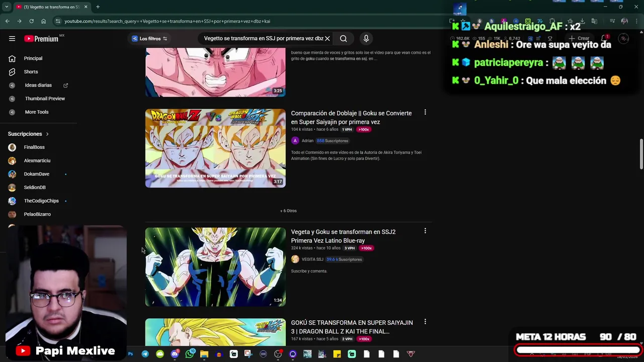Focus the YouTube search text box

(263, 38)
